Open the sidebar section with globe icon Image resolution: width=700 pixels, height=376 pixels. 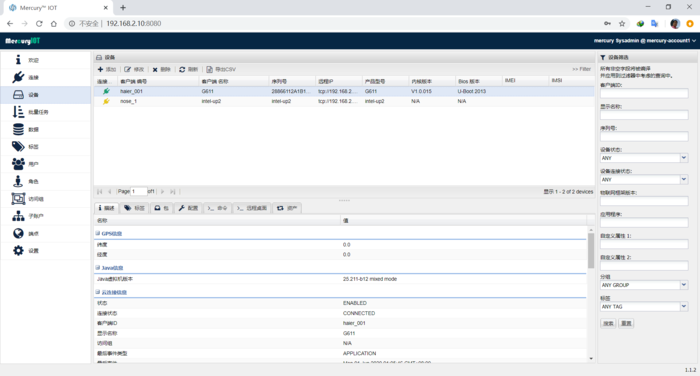[x=18, y=233]
